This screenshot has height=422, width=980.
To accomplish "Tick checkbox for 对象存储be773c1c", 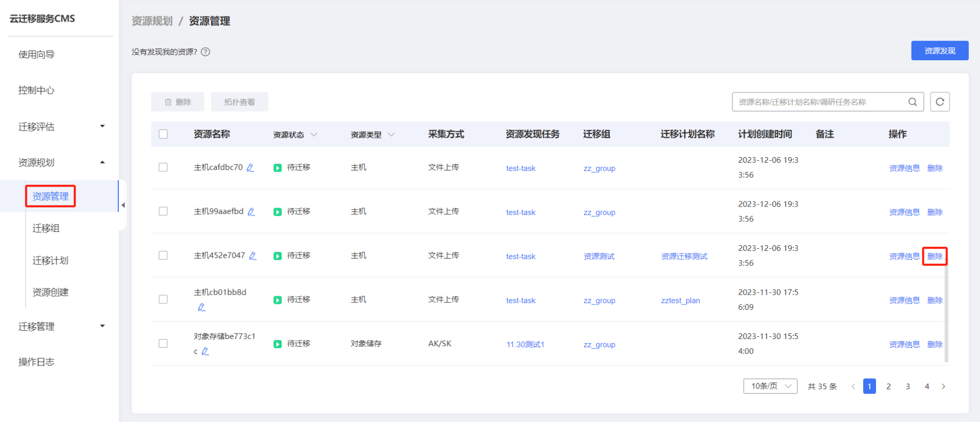I will click(x=163, y=343).
